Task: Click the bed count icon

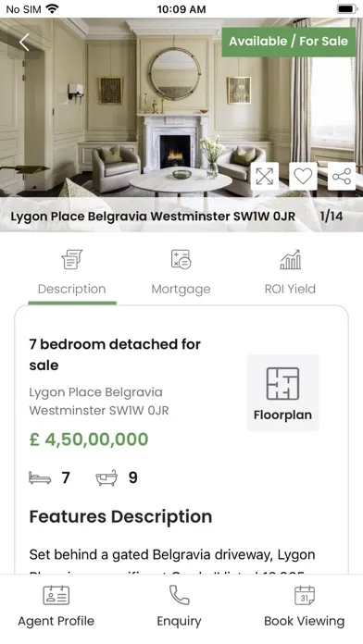Action: click(40, 478)
